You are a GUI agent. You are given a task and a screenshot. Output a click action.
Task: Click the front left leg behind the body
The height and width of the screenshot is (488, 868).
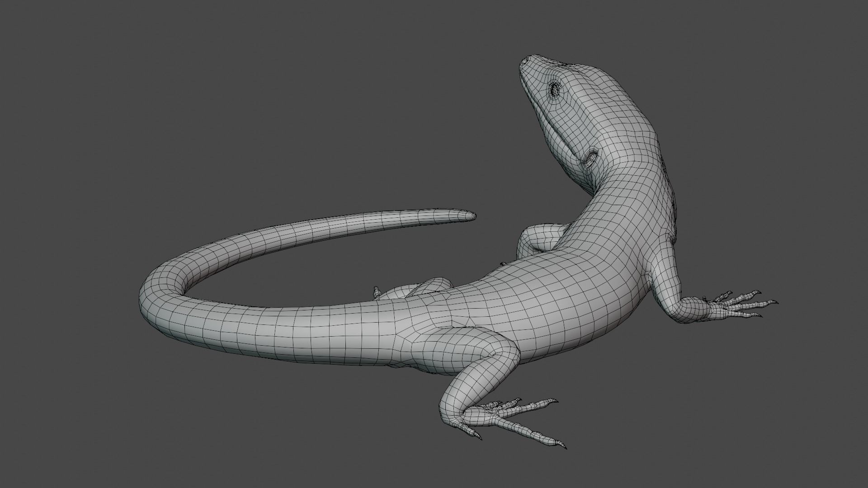[x=538, y=237]
